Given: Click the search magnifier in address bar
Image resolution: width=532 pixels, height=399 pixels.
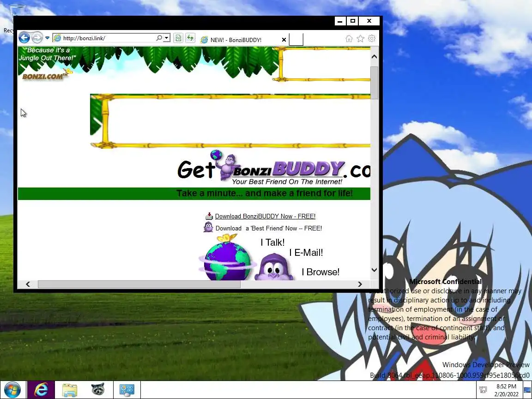Looking at the screenshot, I should (159, 38).
